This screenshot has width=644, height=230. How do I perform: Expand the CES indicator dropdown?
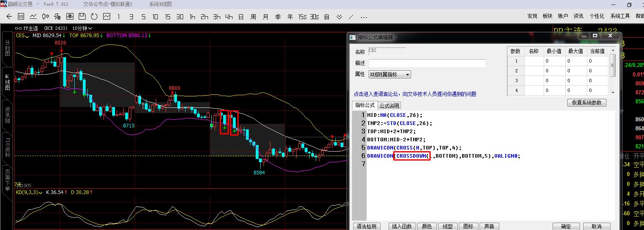click(22, 36)
